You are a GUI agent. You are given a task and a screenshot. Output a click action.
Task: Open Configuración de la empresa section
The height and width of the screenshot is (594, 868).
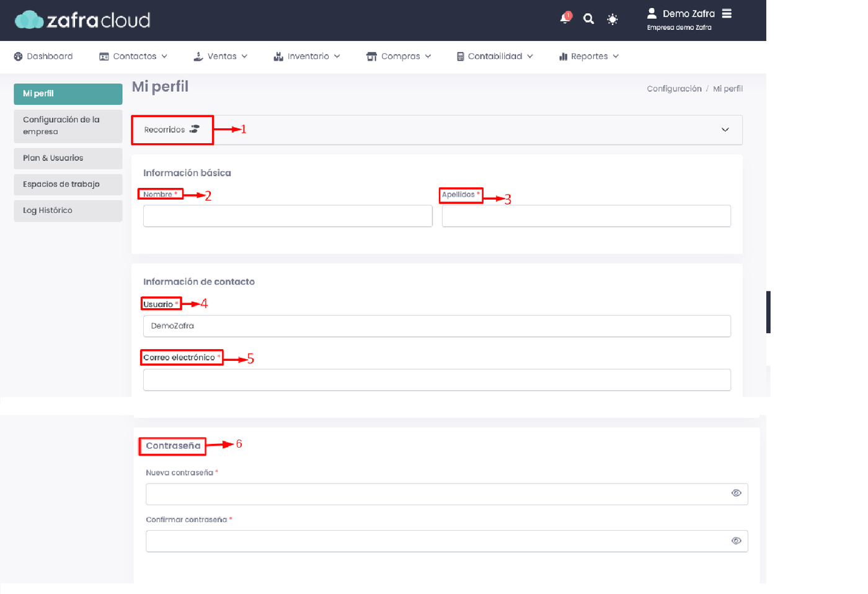tap(68, 126)
